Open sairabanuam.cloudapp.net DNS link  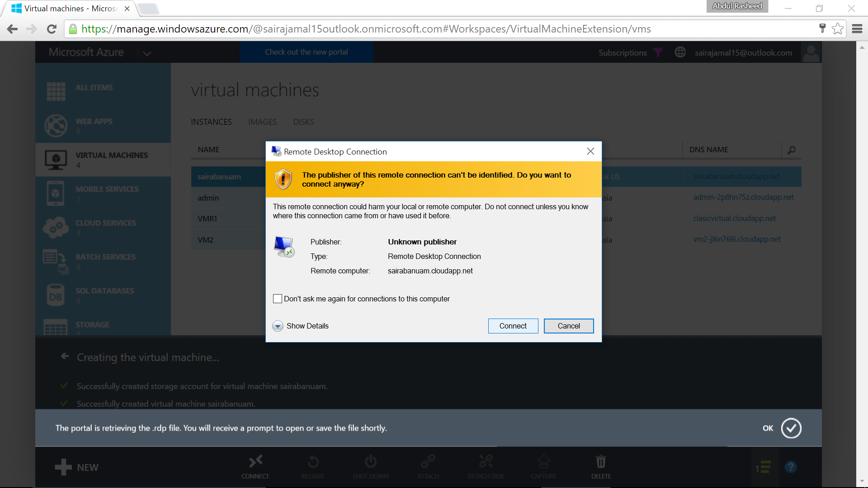pos(736,176)
